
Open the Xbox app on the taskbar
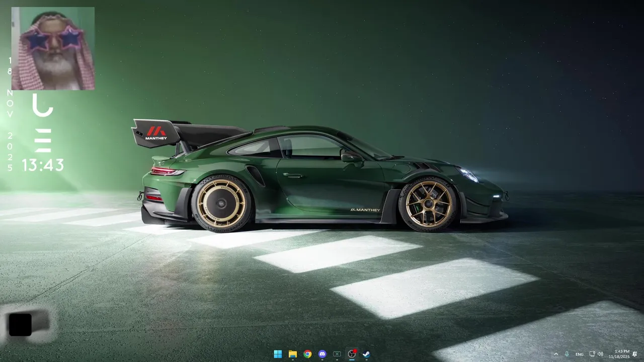337,354
